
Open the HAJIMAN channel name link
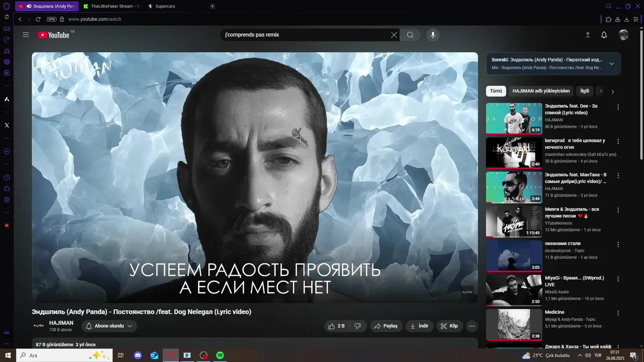[x=61, y=323]
